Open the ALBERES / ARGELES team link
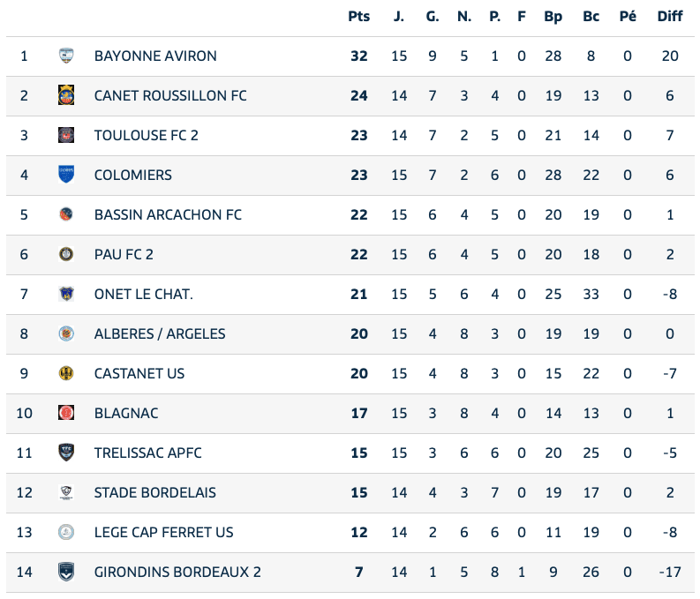 (160, 333)
